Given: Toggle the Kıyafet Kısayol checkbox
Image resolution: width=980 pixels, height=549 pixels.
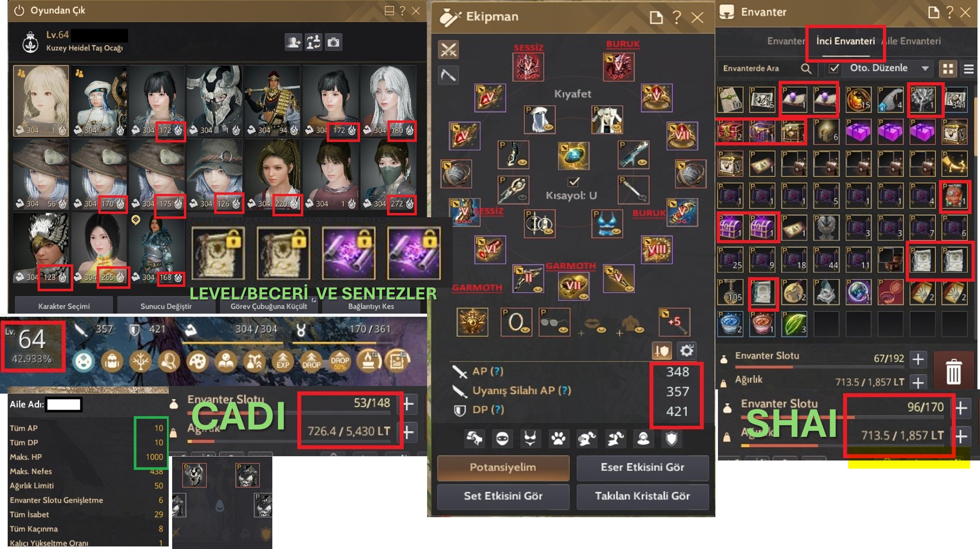Looking at the screenshot, I should coord(573,182).
